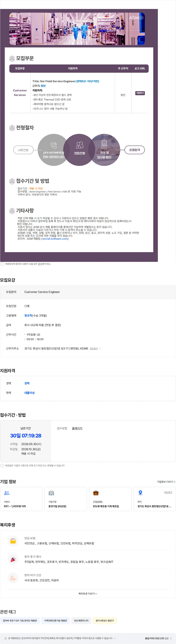The image size is (176, 644).
Task: Click the 동탄 location link in job table
Action: 43,86
